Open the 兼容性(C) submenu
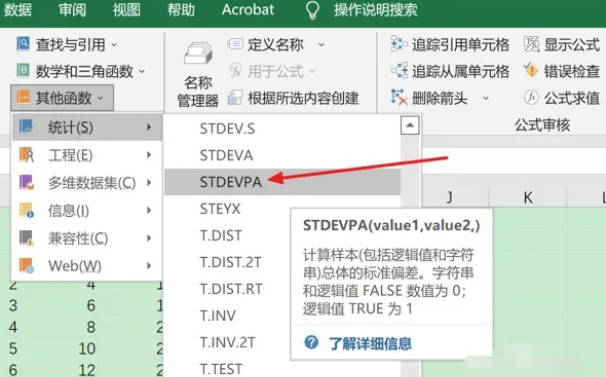 (86, 238)
